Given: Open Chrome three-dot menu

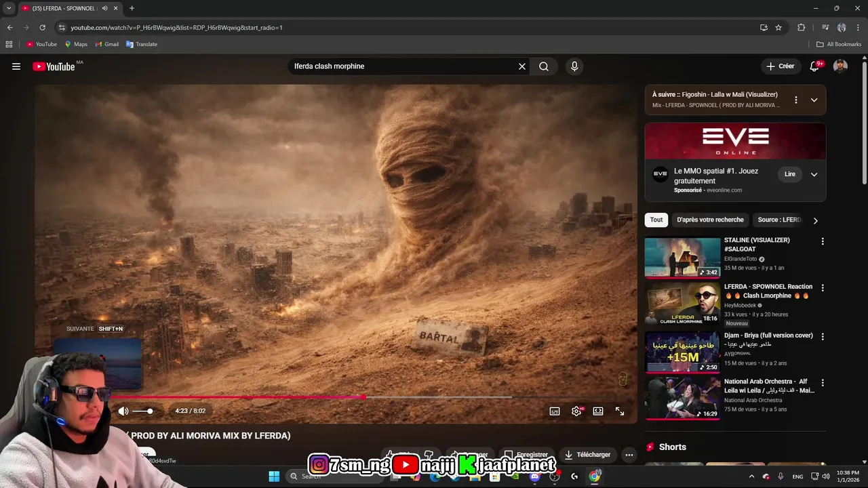Looking at the screenshot, I should 858,27.
